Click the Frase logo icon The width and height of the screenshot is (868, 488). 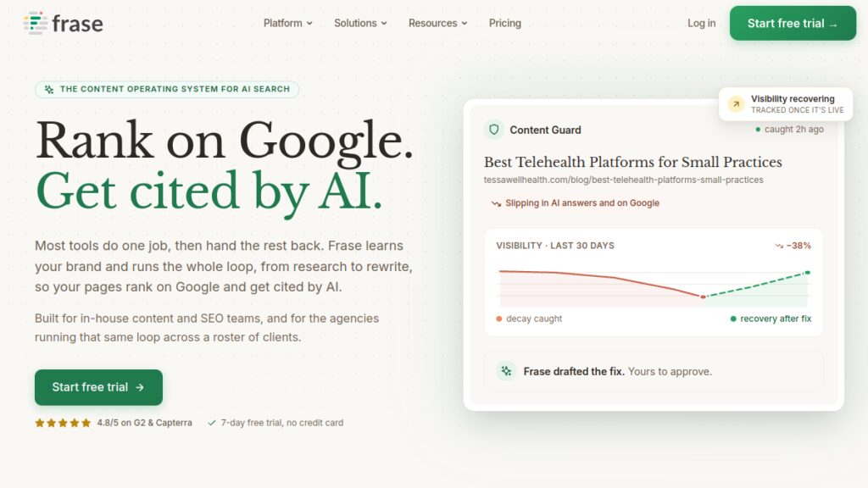pos(36,23)
